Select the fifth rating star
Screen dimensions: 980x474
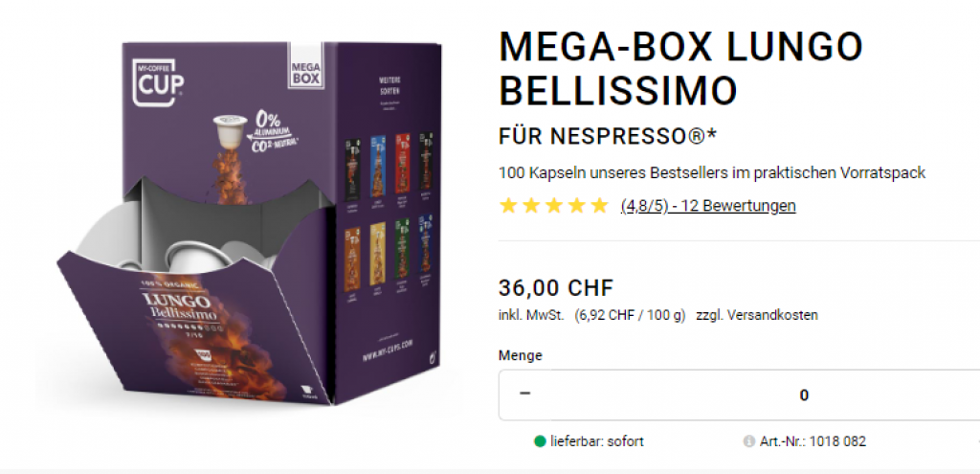[x=599, y=206]
